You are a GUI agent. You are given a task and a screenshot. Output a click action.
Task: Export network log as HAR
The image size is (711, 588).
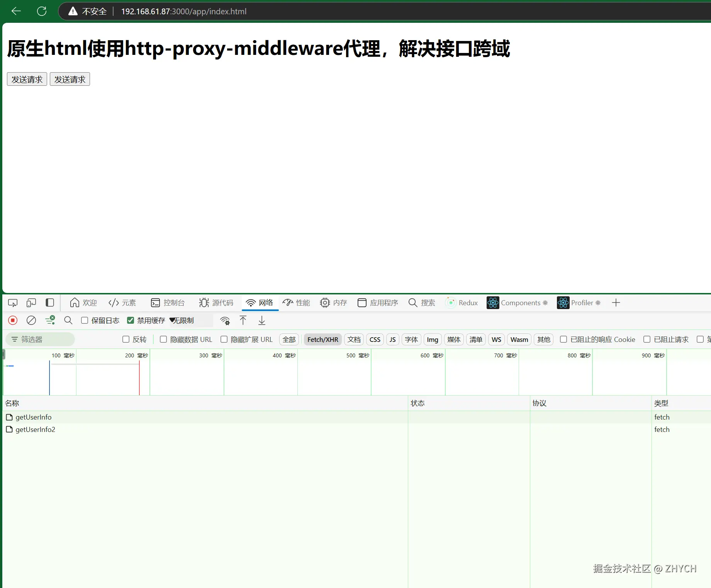[x=262, y=320]
